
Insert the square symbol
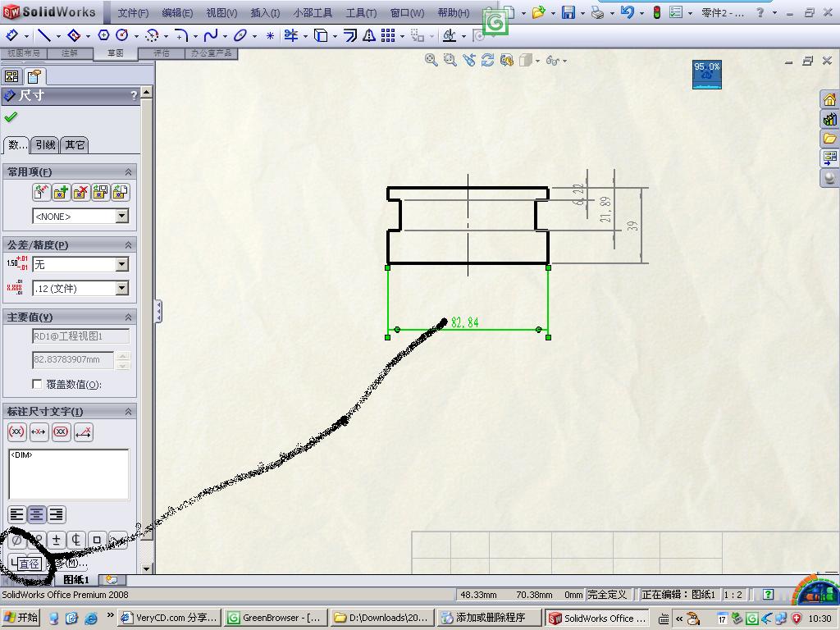click(97, 540)
